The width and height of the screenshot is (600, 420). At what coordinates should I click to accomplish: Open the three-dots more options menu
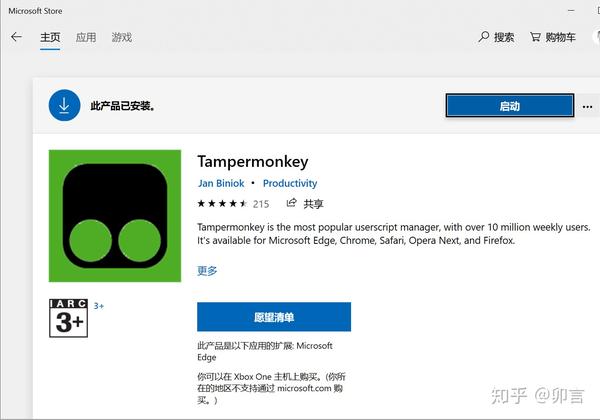pos(587,106)
